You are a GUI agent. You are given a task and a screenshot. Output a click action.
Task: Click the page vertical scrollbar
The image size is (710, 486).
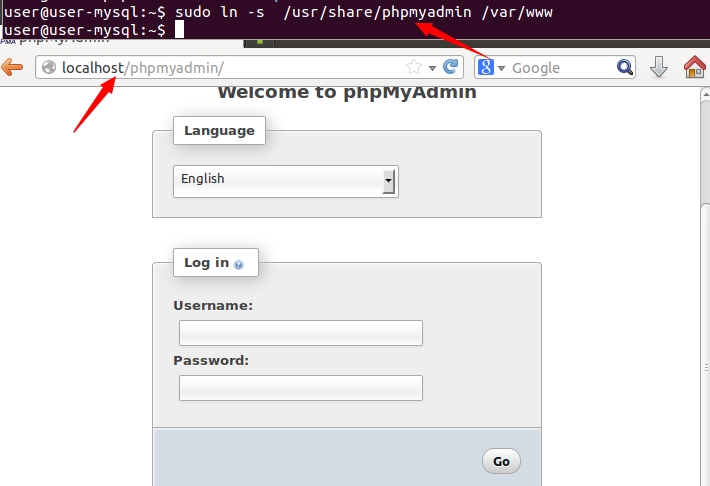click(x=705, y=287)
